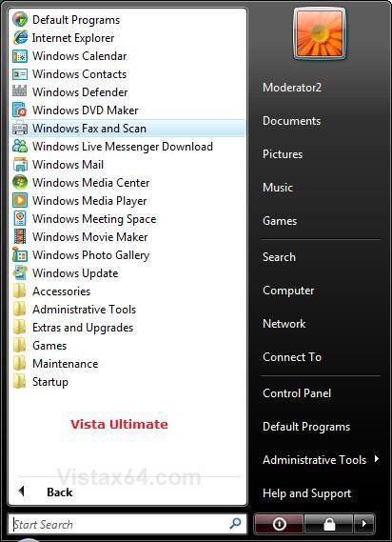Open Windows Media Player icon
Image resolution: width=392 pixels, height=542 pixels.
[20, 200]
